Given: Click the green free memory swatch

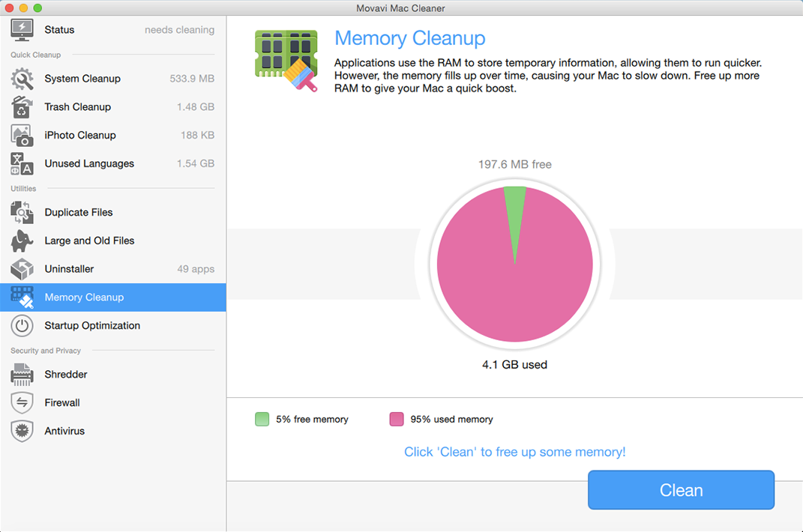Looking at the screenshot, I should [262, 420].
